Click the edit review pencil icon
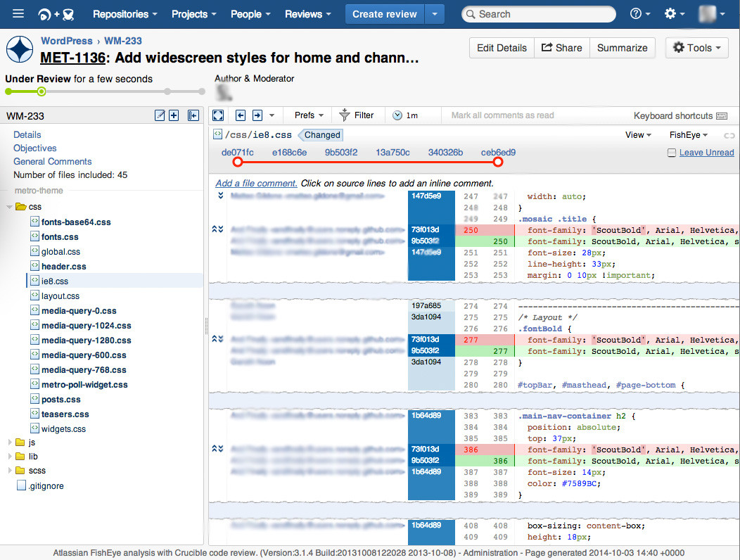Image resolution: width=740 pixels, height=560 pixels. (160, 115)
